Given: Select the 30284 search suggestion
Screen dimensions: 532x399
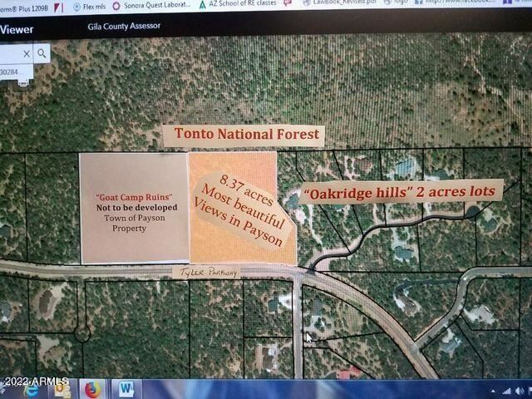Looking at the screenshot, I should [16, 72].
